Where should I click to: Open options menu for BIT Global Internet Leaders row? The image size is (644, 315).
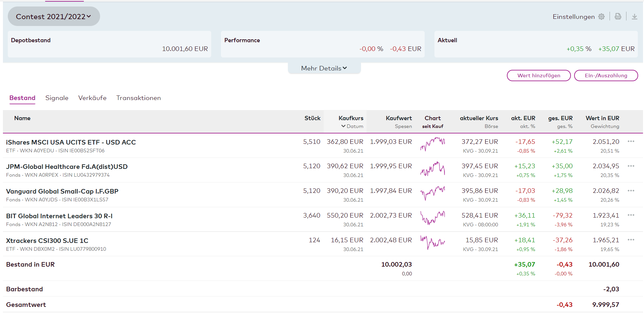[631, 215]
